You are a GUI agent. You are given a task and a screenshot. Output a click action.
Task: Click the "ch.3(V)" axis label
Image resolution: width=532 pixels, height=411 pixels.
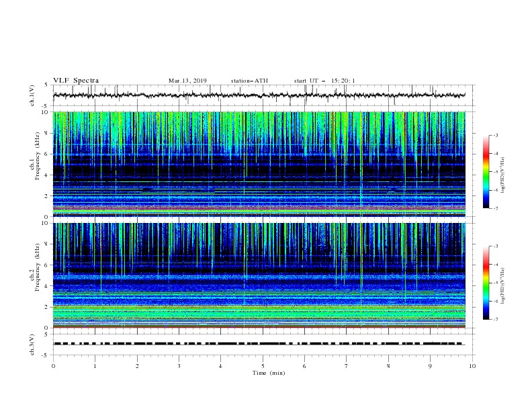[x=32, y=345]
